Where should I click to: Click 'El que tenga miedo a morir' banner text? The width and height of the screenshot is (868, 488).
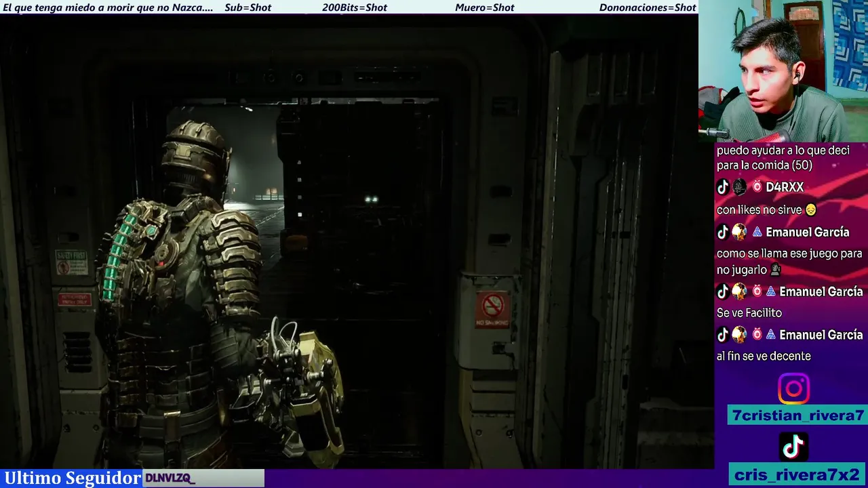(x=108, y=7)
